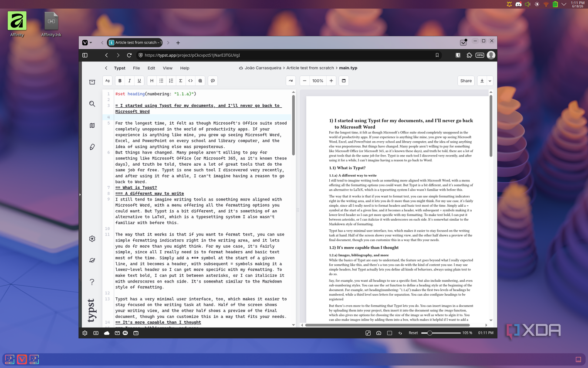The height and width of the screenshot is (368, 588).
Task: Insert a numbered list
Action: 171,81
